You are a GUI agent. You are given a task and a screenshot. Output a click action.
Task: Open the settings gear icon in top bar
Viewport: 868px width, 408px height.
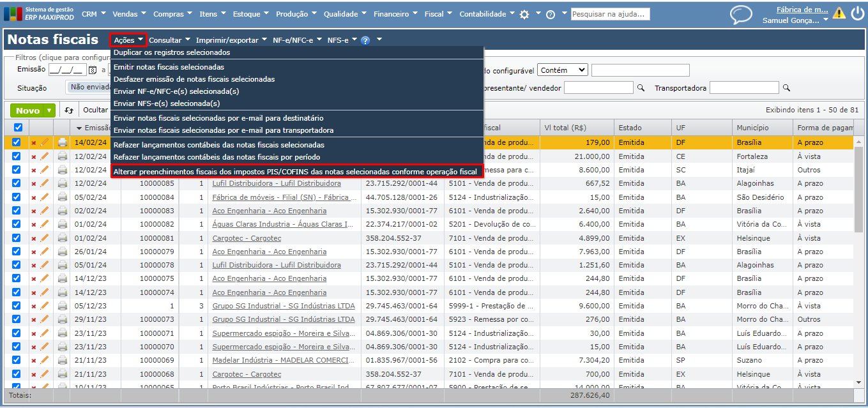click(524, 14)
